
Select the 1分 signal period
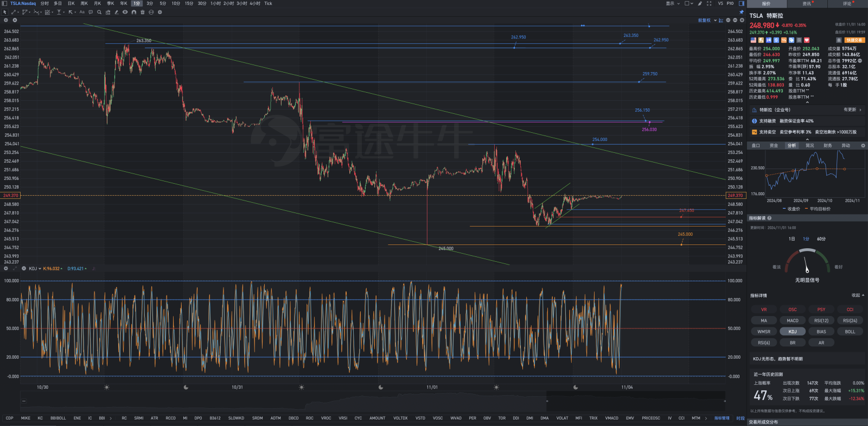[806, 238]
